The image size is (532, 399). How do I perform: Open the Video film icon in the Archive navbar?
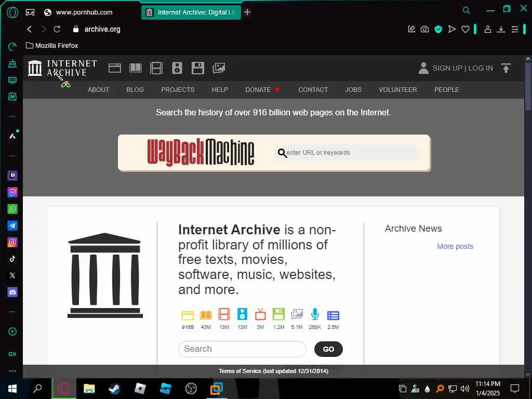tap(156, 68)
